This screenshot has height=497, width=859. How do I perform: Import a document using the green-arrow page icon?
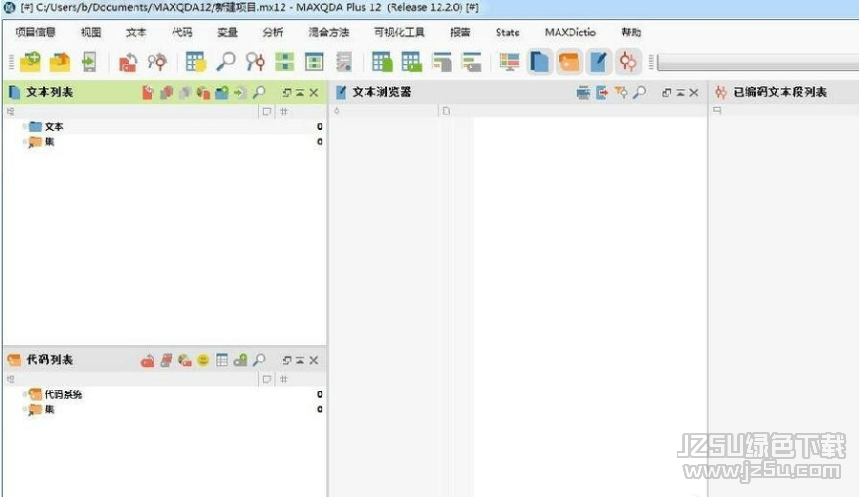(89, 62)
